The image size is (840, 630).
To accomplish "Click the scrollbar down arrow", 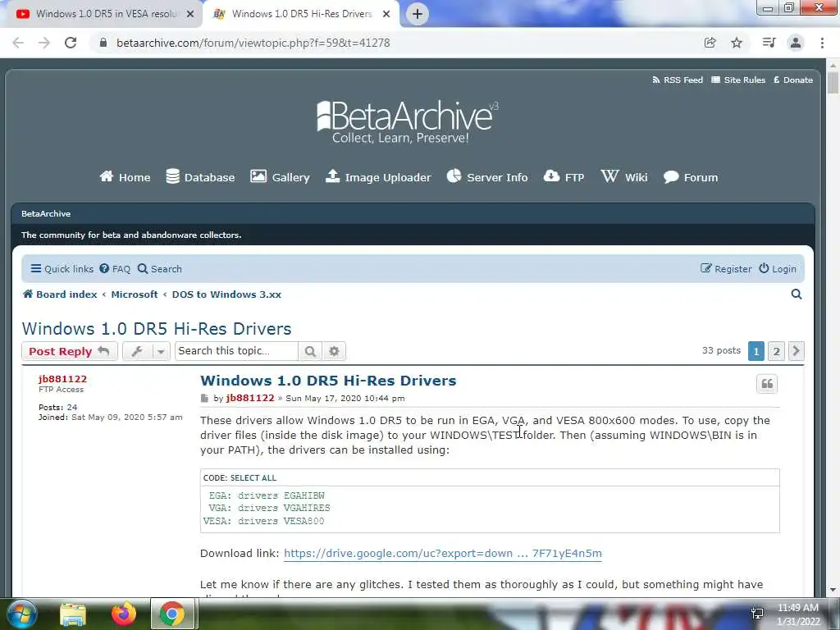I will tap(833, 591).
